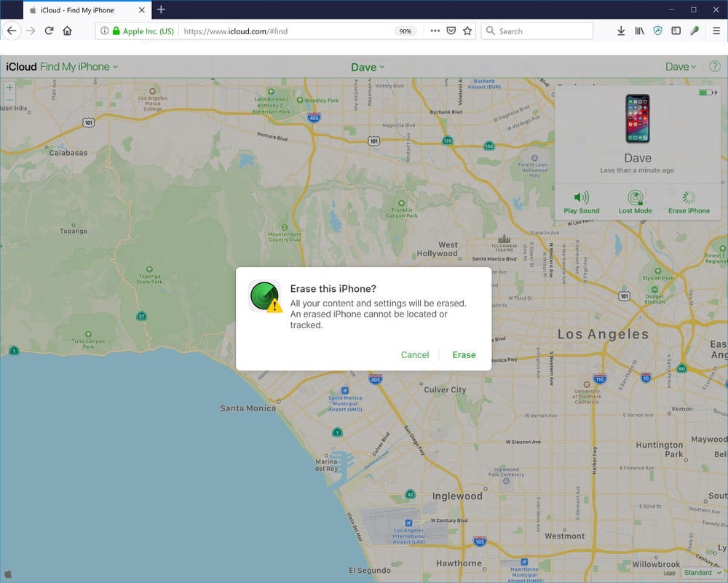728x583 pixels.
Task: Open the Firefox hamburger menu
Action: (x=716, y=31)
